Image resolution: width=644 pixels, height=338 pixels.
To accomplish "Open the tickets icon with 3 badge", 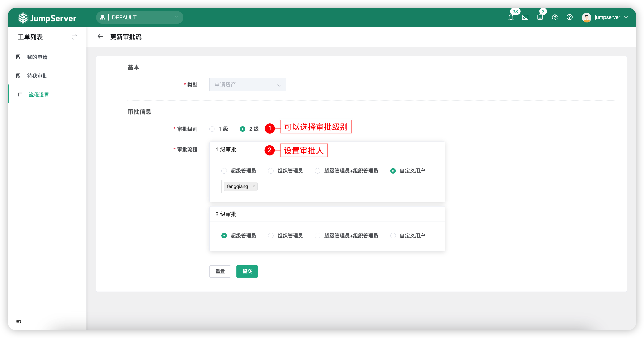I will tap(540, 17).
